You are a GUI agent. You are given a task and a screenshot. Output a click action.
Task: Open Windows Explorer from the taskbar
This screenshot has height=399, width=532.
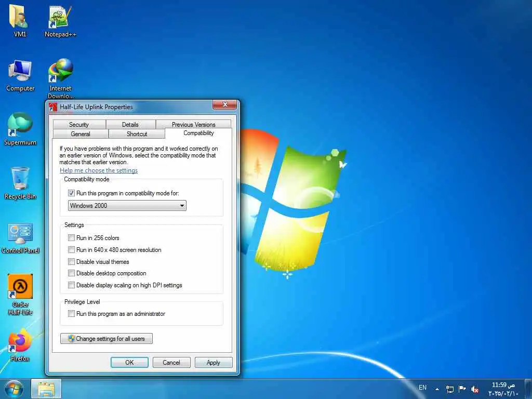pos(46,389)
